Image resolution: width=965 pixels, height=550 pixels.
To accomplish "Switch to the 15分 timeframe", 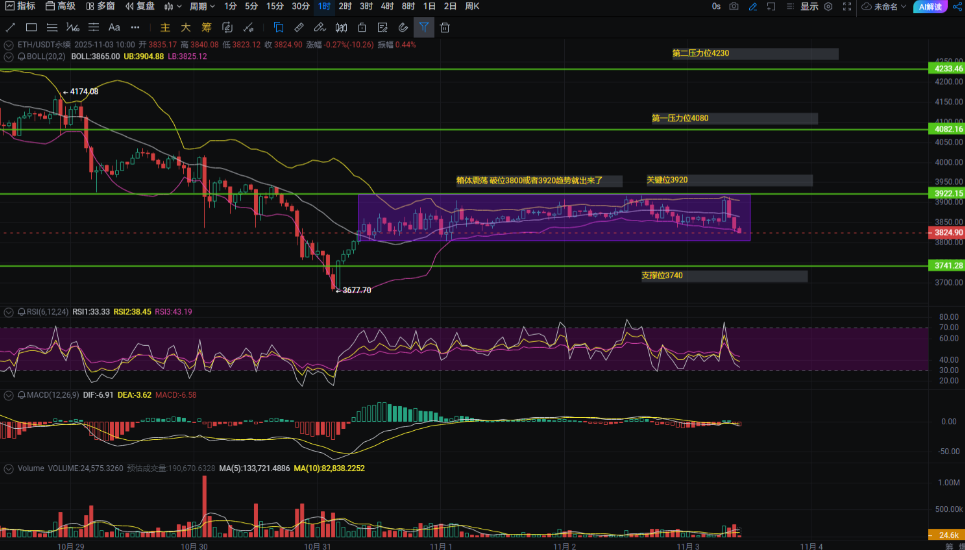I will pyautogui.click(x=274, y=6).
